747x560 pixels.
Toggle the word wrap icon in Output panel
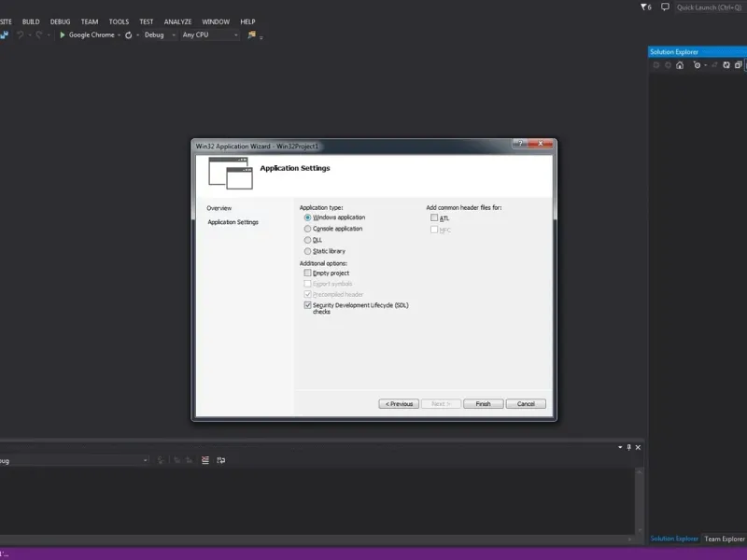pyautogui.click(x=221, y=460)
